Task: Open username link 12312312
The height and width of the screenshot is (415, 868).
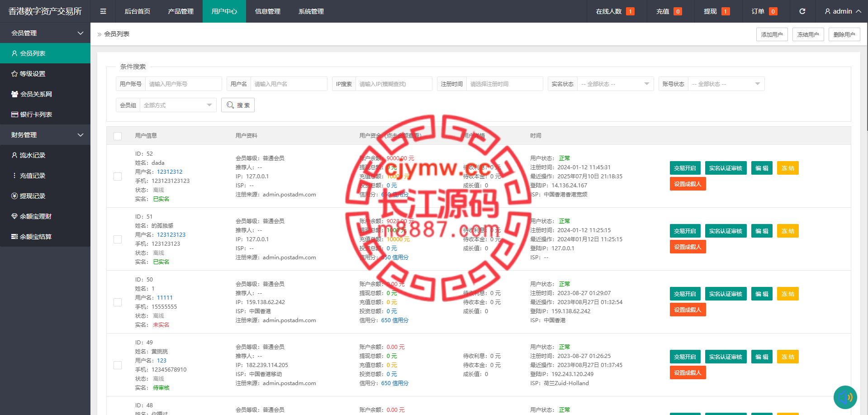Action: pyautogui.click(x=170, y=172)
